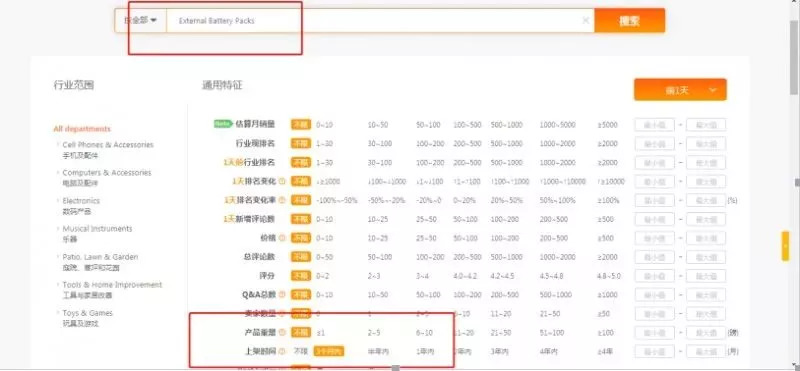Click the 行业范围 section heading
This screenshot has height=371, width=800.
pos(73,85)
